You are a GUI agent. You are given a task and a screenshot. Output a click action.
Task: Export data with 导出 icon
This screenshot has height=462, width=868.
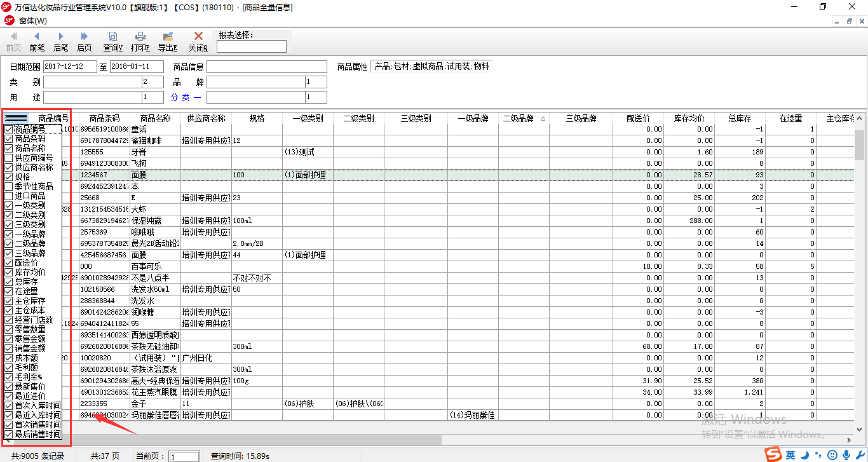coord(167,42)
